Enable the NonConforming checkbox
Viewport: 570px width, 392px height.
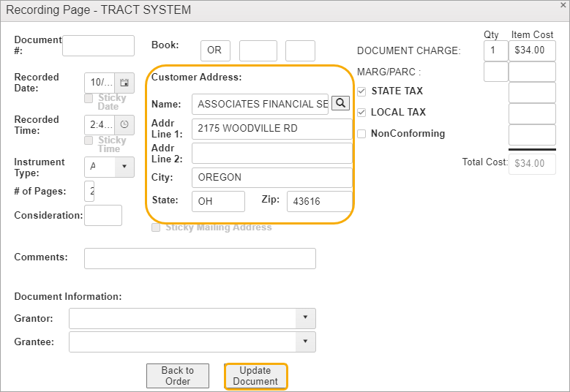click(361, 134)
